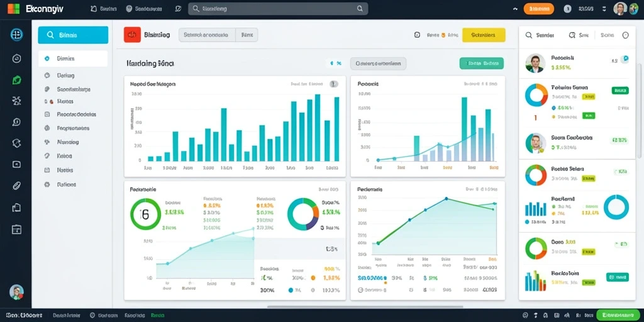Click the teal button on last right panel card
Viewport: 644px width, 322px height.
pyautogui.click(x=618, y=277)
